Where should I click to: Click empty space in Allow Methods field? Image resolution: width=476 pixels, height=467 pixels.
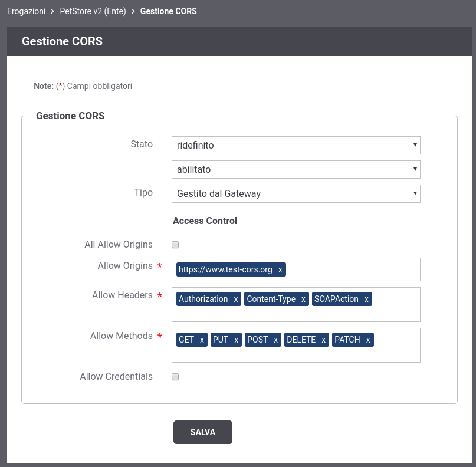(296, 354)
